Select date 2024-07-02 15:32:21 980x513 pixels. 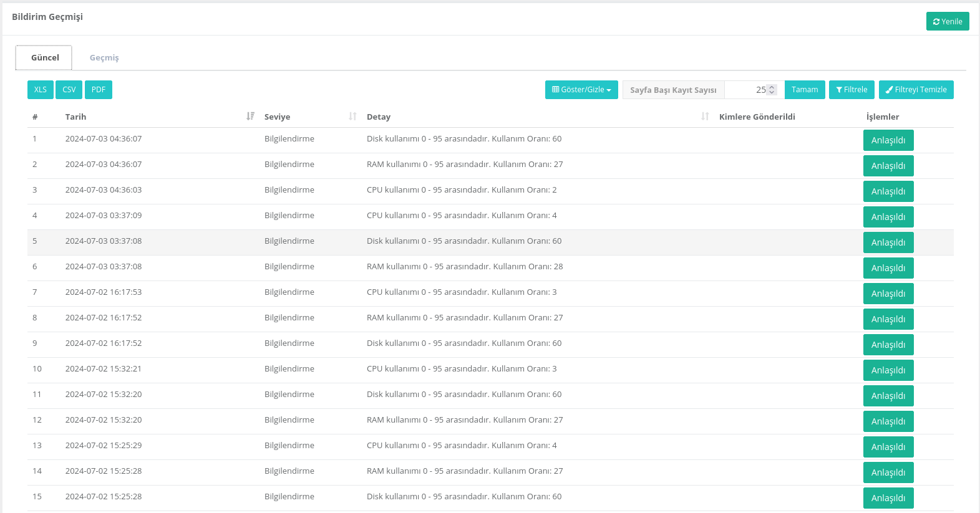[104, 369]
